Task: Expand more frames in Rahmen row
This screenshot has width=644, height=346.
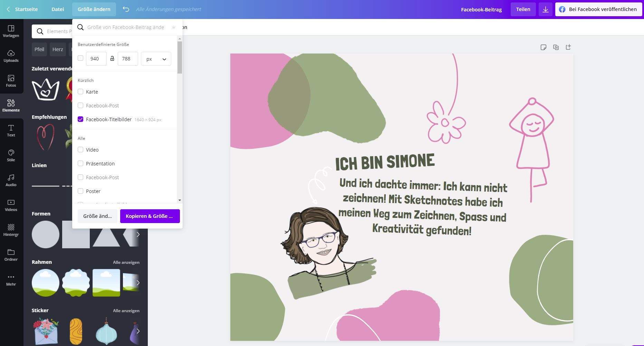Action: coord(138,283)
